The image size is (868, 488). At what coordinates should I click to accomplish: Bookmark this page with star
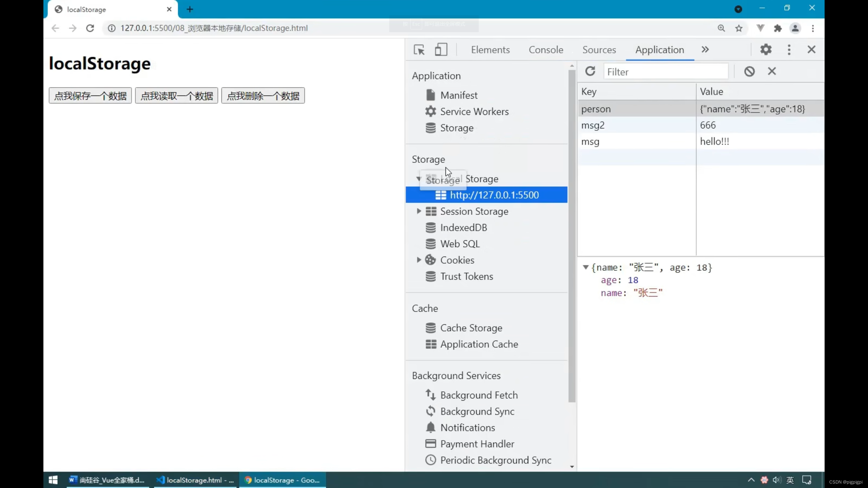click(x=739, y=28)
